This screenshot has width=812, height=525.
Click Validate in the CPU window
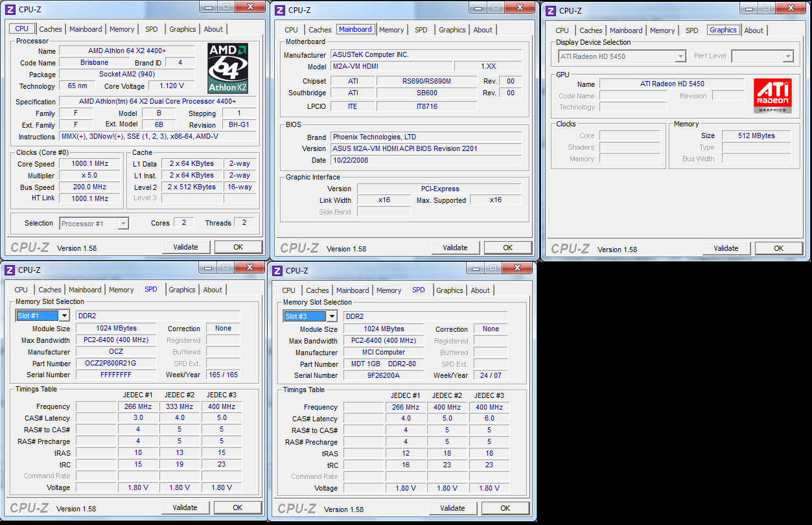185,247
